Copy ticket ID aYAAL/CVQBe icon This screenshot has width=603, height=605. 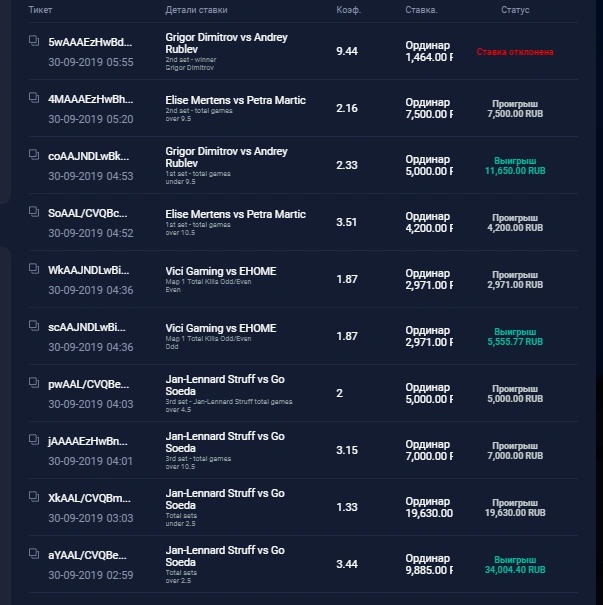[34, 554]
